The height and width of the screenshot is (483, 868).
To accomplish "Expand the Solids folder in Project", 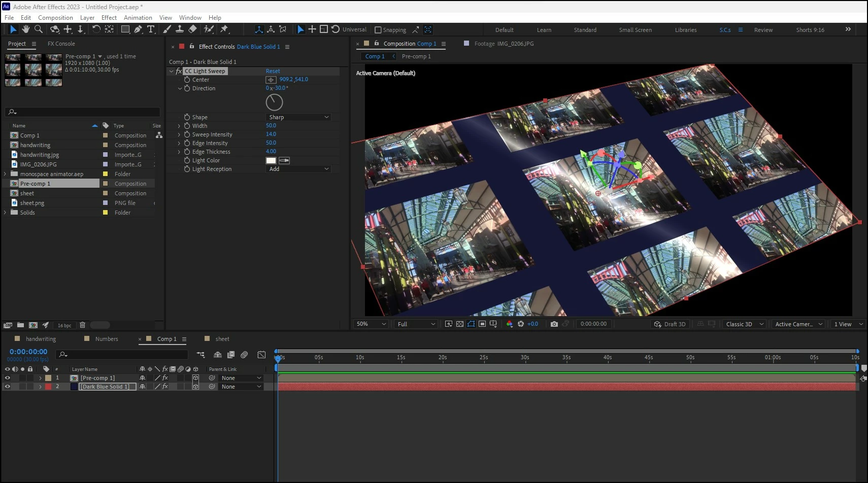I will pyautogui.click(x=5, y=213).
